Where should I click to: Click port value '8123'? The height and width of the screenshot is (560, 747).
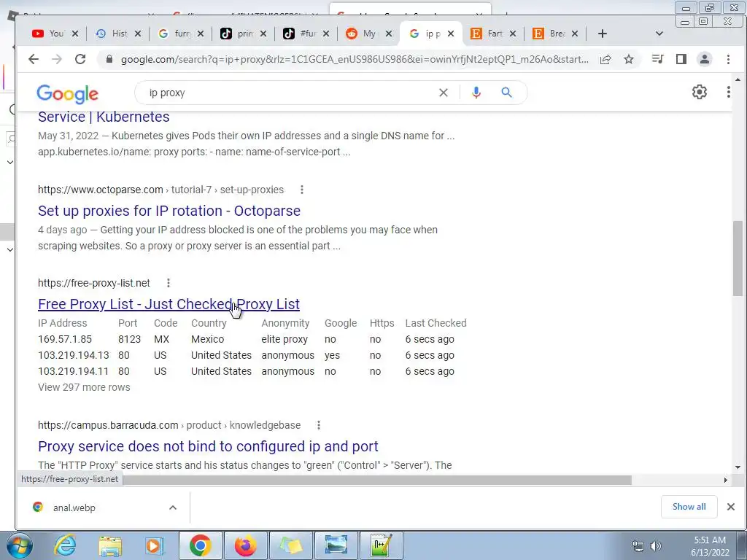coord(130,339)
